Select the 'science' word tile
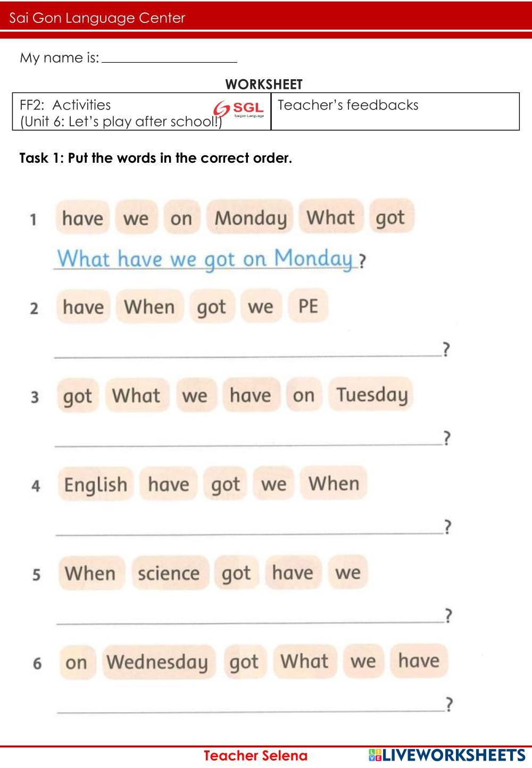 pyautogui.click(x=169, y=573)
